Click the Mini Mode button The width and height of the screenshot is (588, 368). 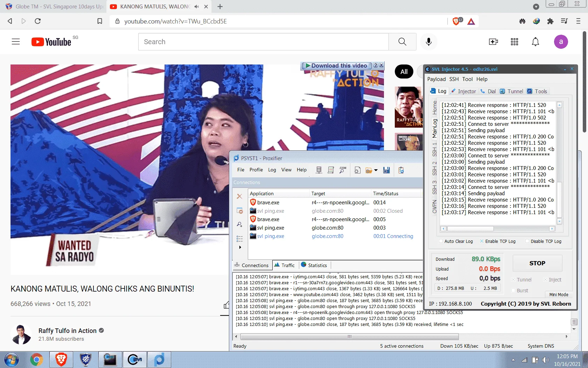coord(559,295)
